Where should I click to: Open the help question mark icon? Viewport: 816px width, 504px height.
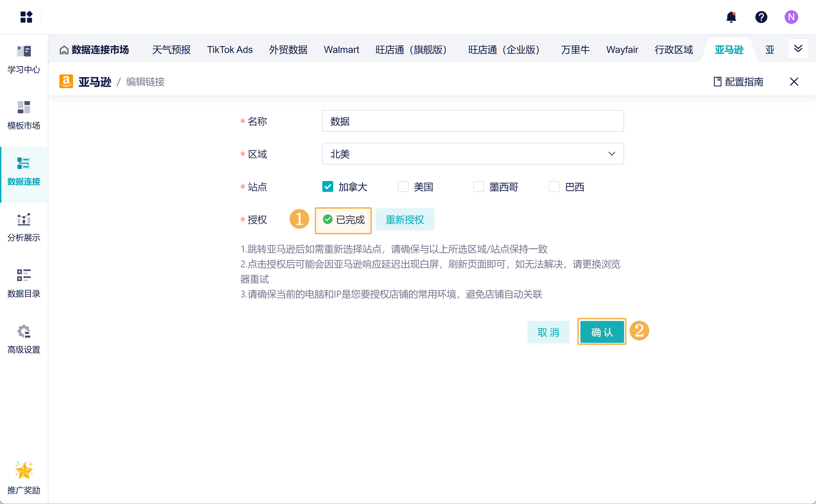coord(761,17)
